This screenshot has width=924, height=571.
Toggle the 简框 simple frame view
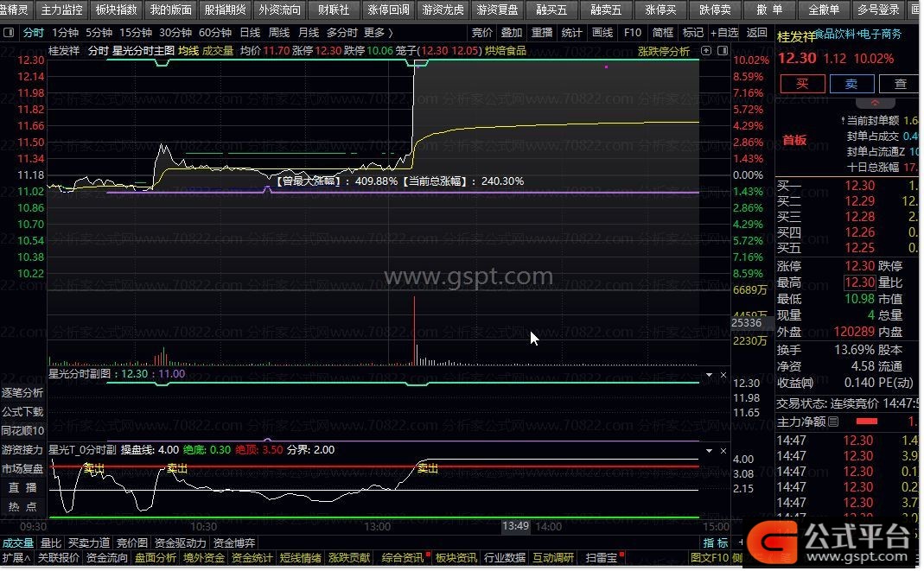(x=662, y=33)
